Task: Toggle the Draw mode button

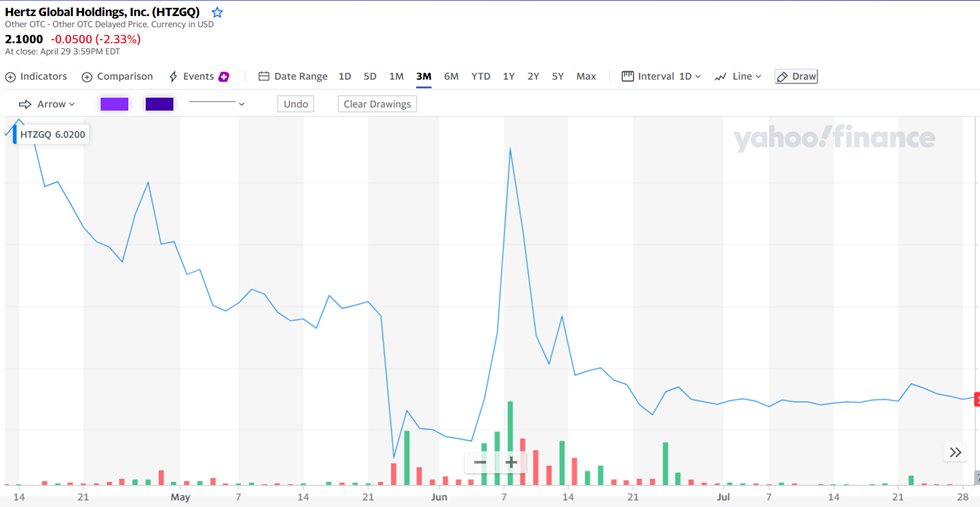Action: coord(796,76)
